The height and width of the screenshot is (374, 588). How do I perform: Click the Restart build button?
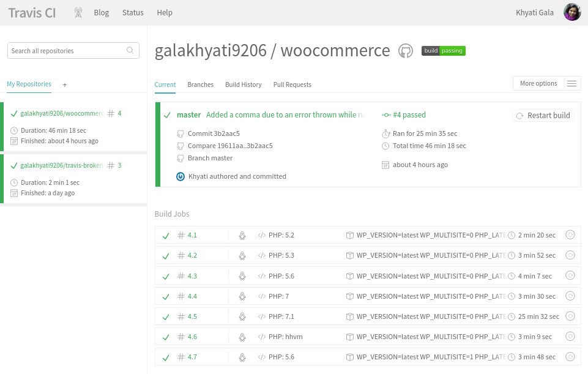[x=543, y=115]
